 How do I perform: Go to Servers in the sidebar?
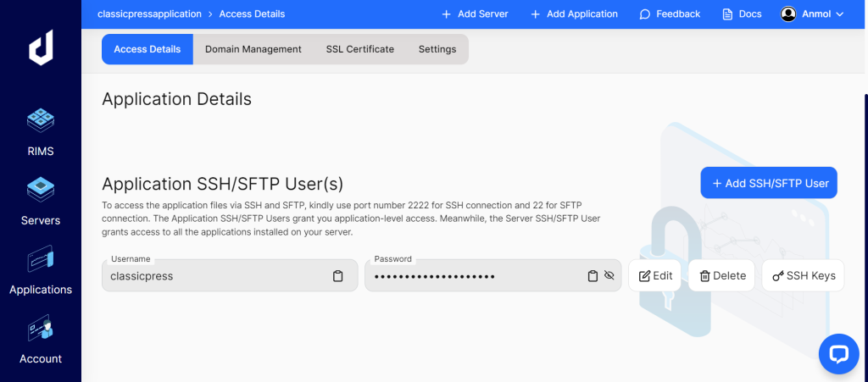point(41,202)
